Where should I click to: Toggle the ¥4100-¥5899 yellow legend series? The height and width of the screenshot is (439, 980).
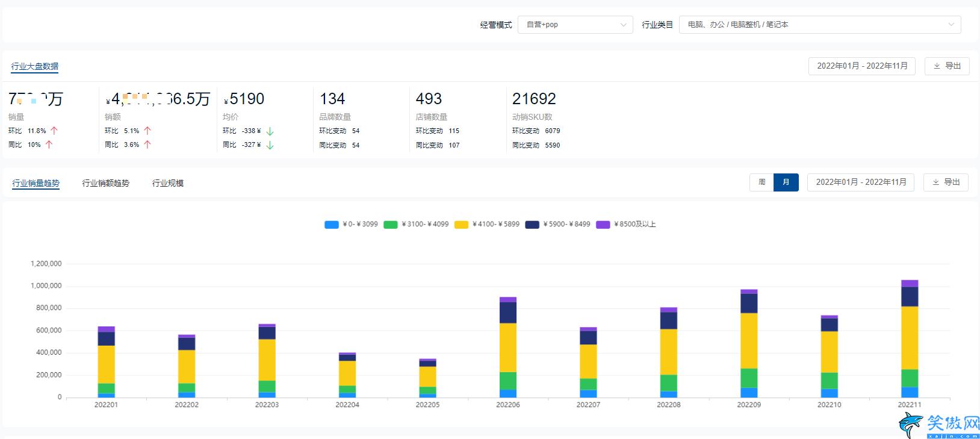coord(486,225)
